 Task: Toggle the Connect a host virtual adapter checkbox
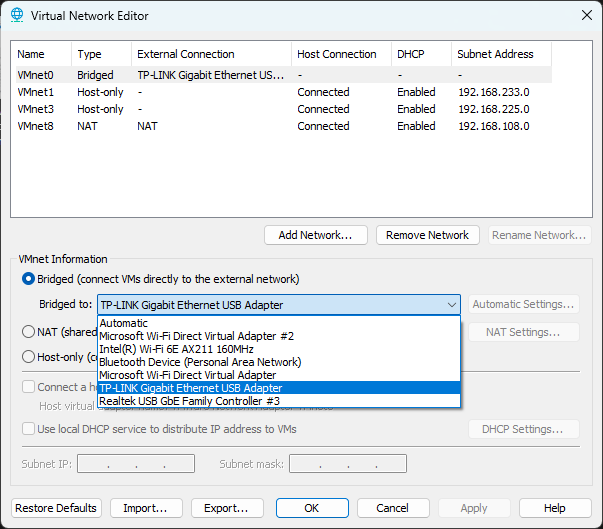click(x=28, y=387)
